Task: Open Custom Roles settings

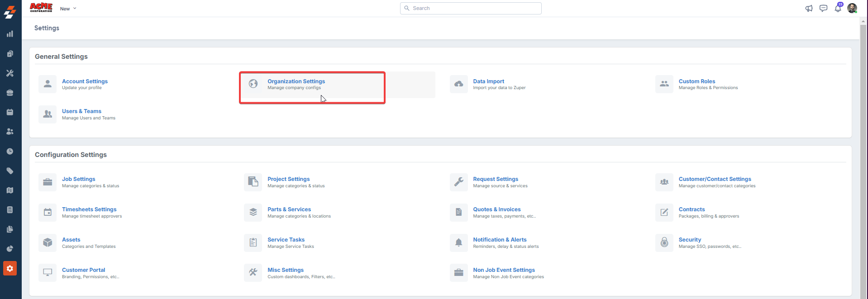Action: [696, 81]
